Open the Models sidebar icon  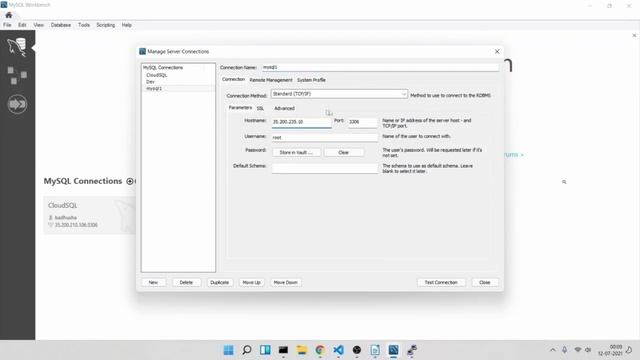[17, 76]
